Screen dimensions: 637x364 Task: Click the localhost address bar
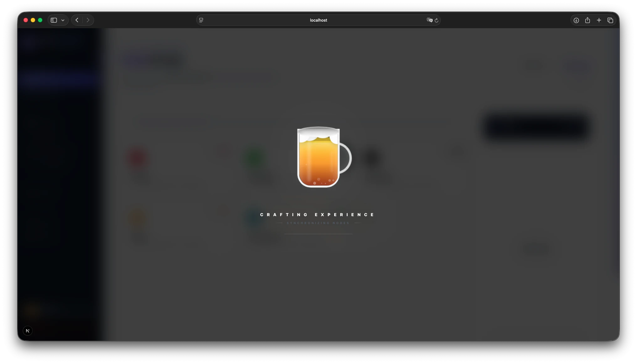point(318,20)
